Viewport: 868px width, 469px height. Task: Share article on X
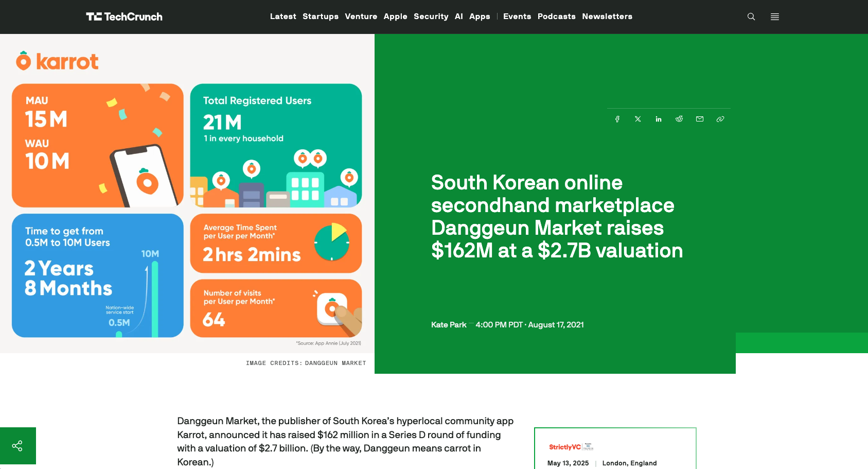[x=638, y=119]
